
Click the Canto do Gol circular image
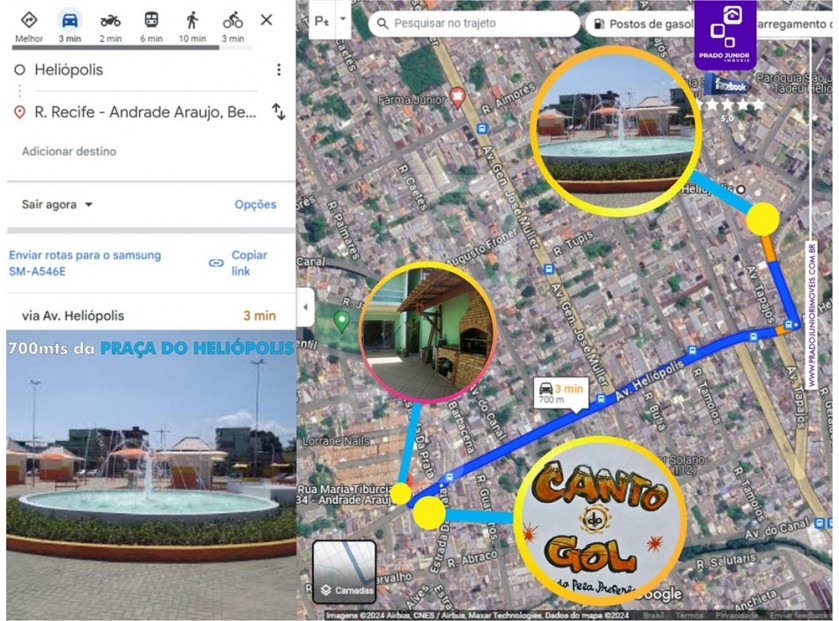(x=598, y=519)
